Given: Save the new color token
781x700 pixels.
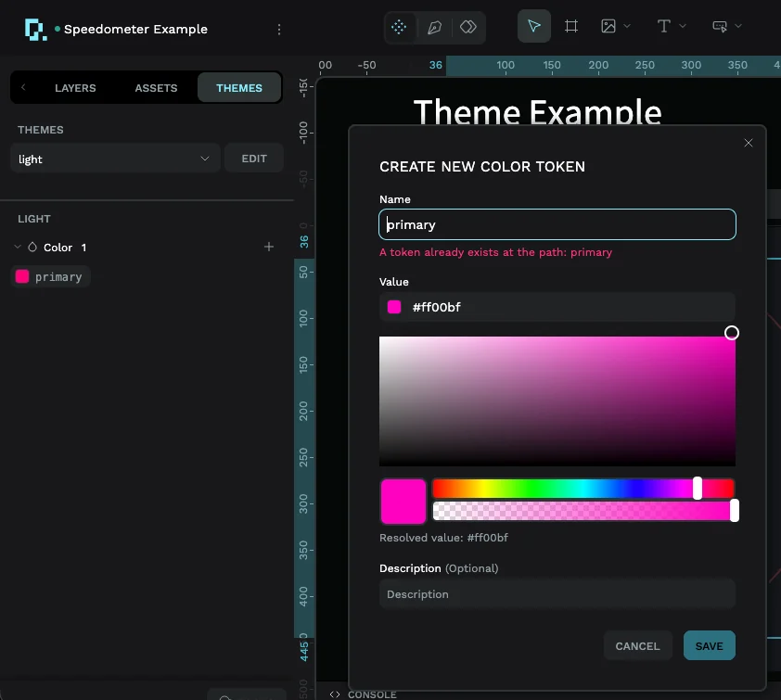Looking at the screenshot, I should (x=710, y=645).
